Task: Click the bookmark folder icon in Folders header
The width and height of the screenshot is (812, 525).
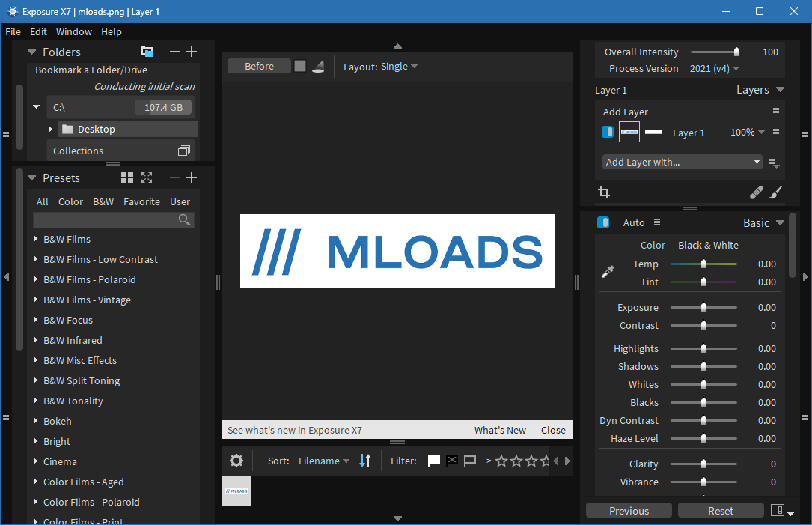Action: click(x=147, y=52)
